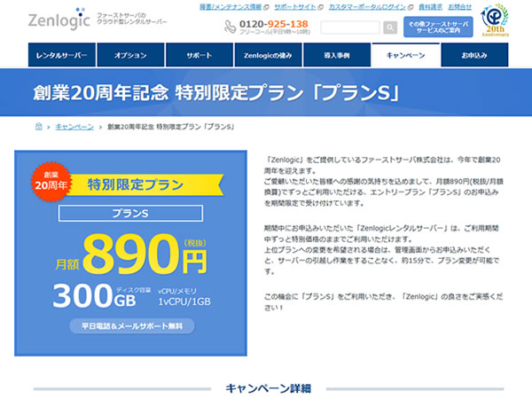Click the home icon in breadcrumb
532x399 pixels.
pyautogui.click(x=39, y=127)
